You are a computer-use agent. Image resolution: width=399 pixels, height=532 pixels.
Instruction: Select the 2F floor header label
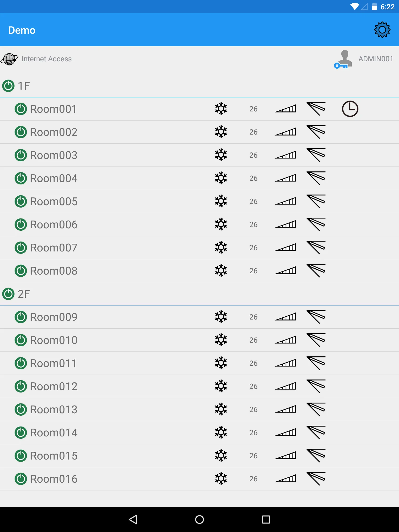tap(24, 294)
